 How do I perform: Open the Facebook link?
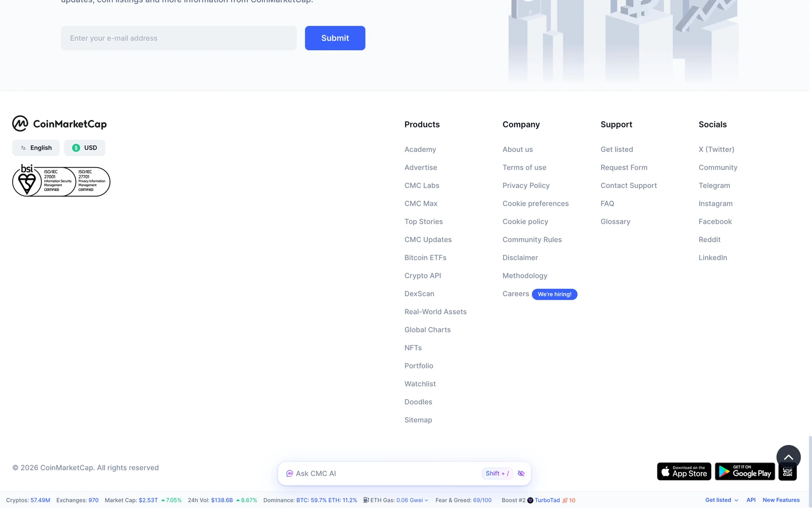click(715, 221)
